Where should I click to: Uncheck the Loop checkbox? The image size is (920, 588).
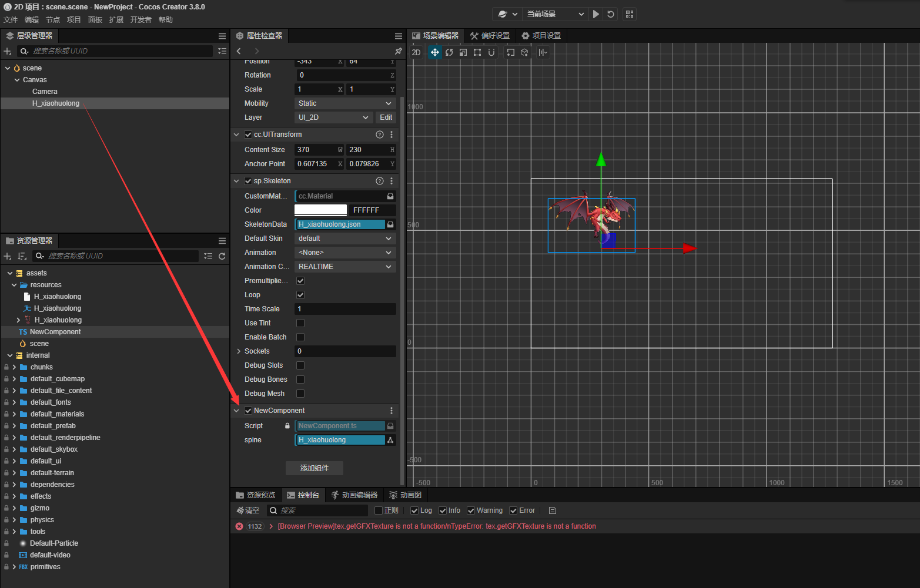[x=300, y=295]
